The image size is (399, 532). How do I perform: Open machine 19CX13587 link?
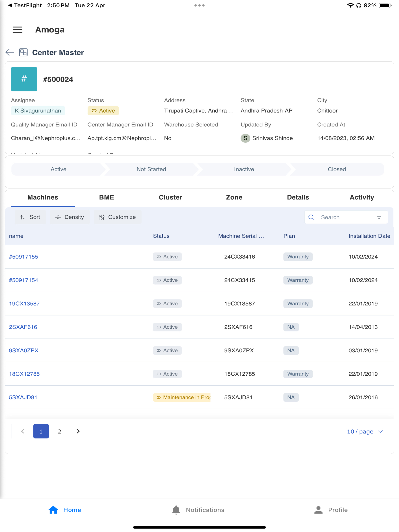tap(24, 304)
